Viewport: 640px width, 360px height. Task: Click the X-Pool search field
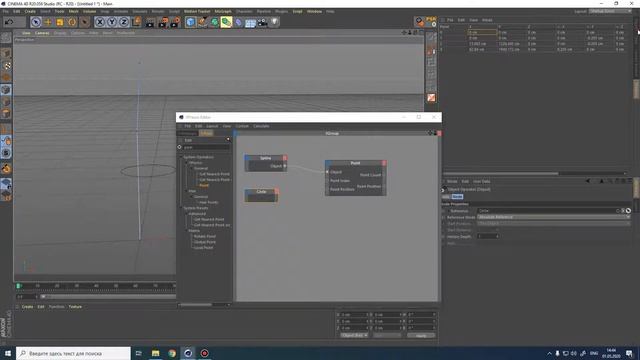pos(206,147)
